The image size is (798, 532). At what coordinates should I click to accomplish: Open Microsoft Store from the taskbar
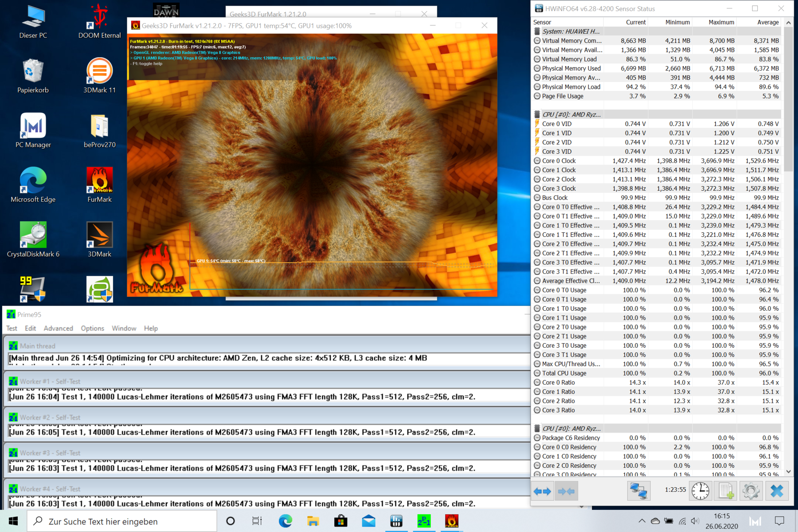click(340, 521)
